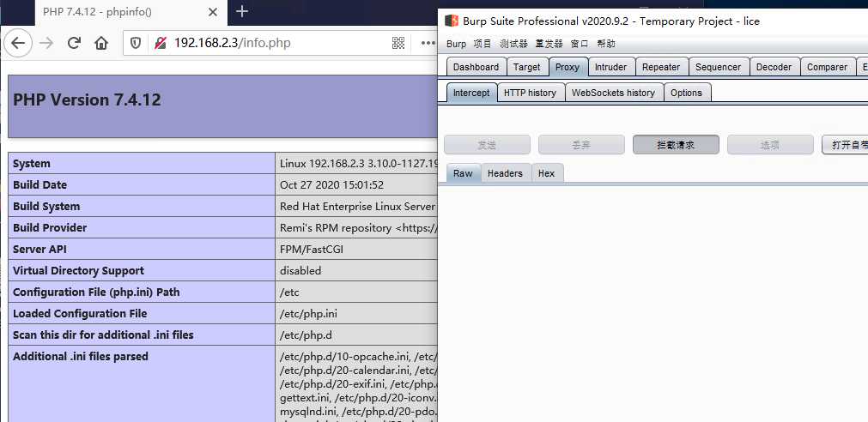Click the Build System row label
The height and width of the screenshot is (422, 868).
pos(46,207)
